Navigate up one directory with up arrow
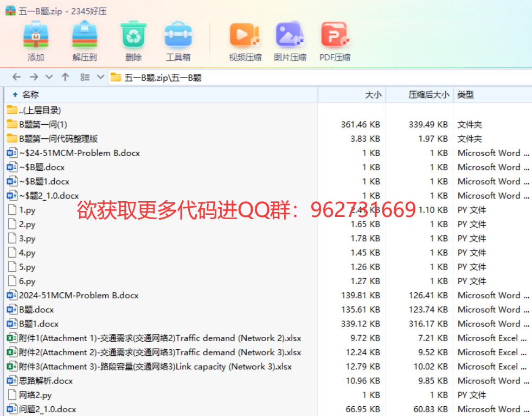Screen dimensions: 532x416 click(x=65, y=77)
